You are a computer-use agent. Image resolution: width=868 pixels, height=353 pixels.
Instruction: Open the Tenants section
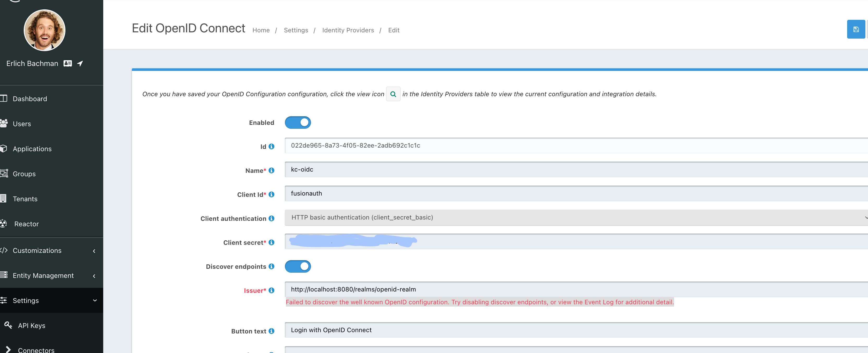25,199
